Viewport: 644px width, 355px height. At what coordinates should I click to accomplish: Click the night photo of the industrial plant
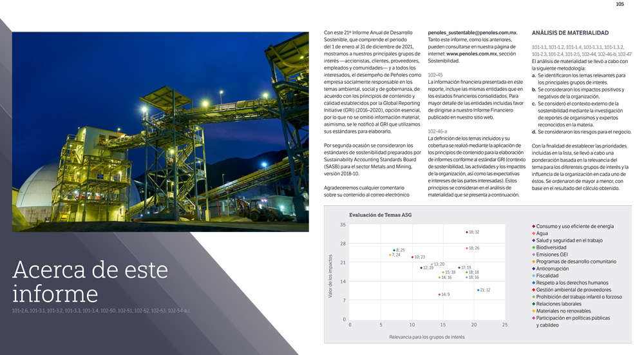click(x=160, y=132)
